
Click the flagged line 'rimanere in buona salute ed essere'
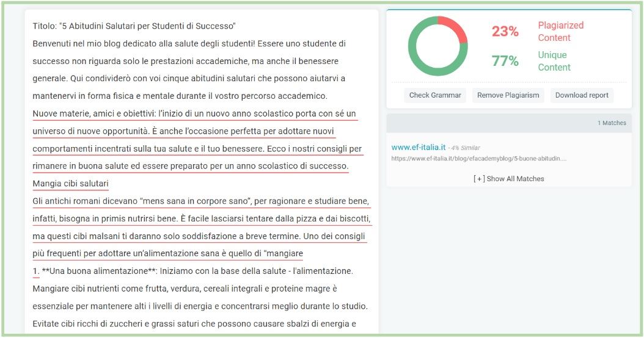[x=191, y=166]
